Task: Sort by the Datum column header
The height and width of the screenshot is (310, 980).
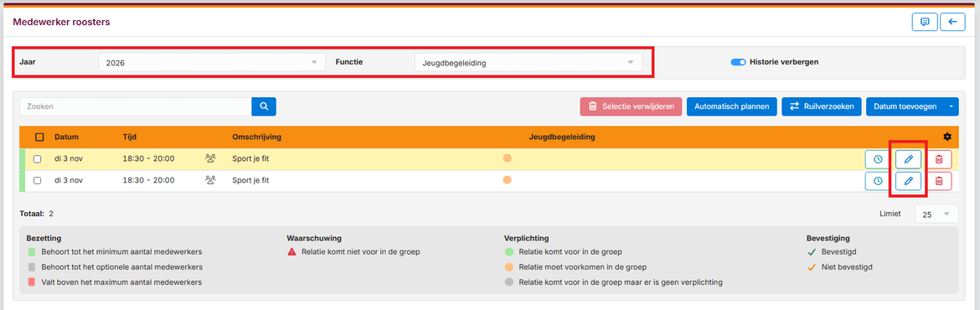Action: pyautogui.click(x=67, y=137)
